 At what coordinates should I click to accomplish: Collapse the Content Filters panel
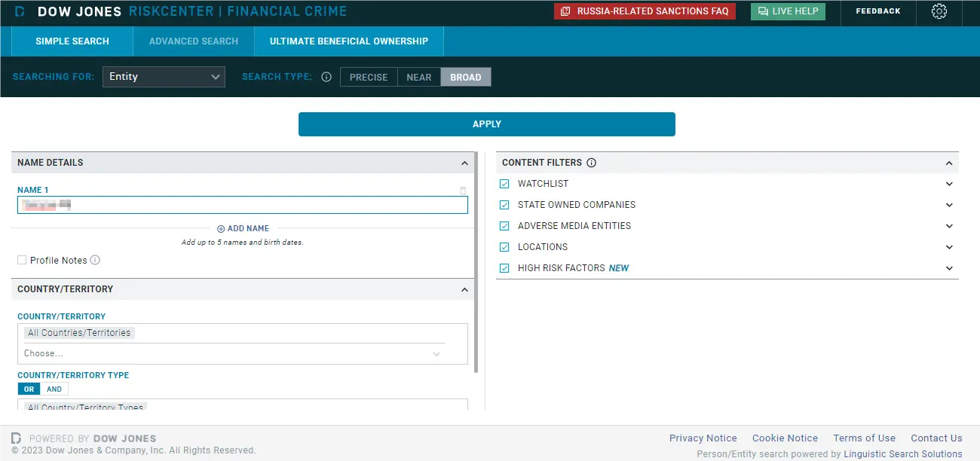tap(949, 163)
